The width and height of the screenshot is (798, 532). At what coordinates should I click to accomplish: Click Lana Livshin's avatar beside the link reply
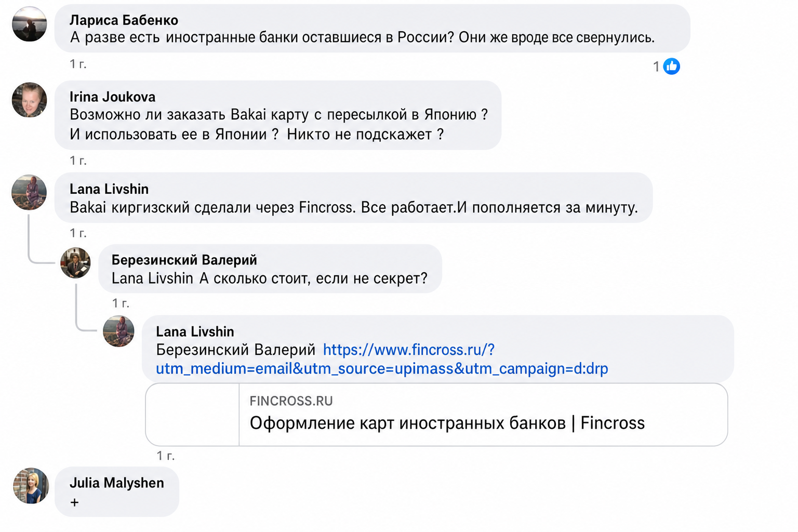[x=118, y=331]
